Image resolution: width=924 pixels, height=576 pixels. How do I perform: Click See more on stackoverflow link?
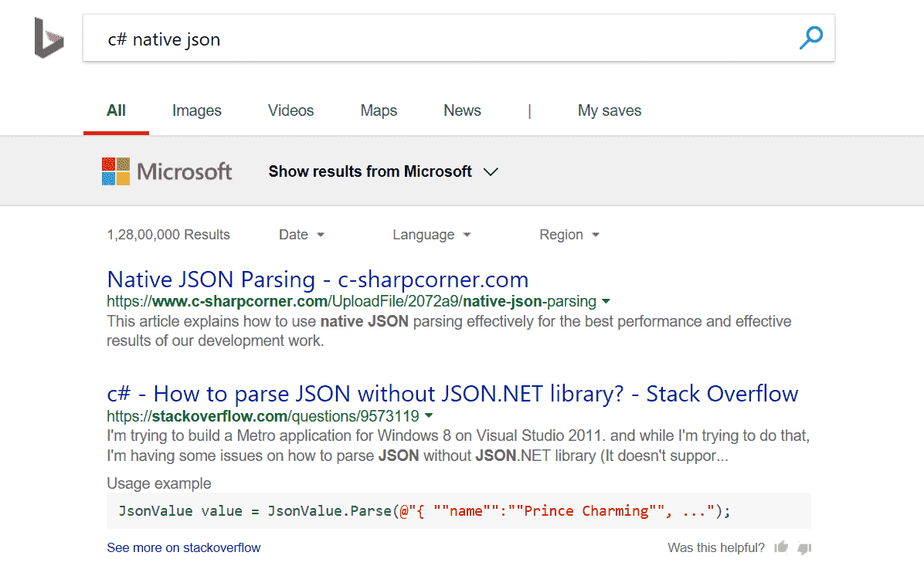coord(183,547)
